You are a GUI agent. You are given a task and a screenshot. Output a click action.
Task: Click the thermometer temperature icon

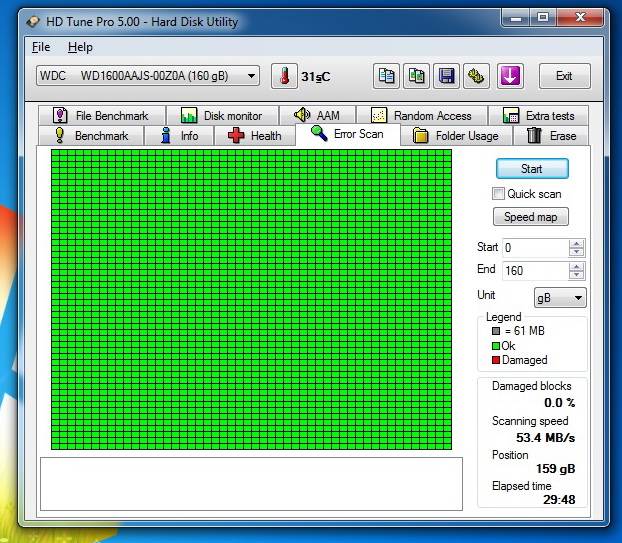click(284, 76)
